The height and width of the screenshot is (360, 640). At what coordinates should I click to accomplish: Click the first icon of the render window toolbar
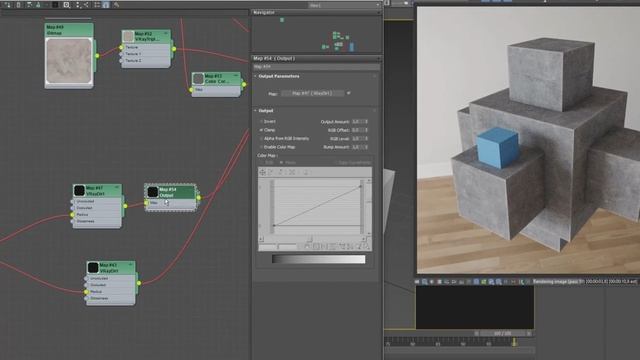(x=417, y=282)
